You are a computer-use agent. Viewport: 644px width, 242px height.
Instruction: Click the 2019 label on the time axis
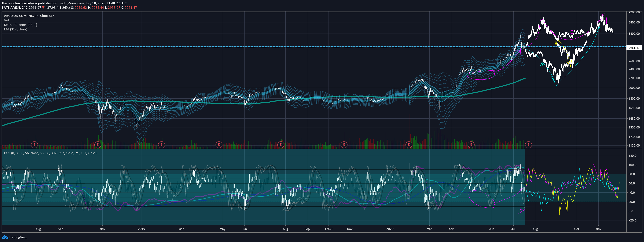coord(142,229)
